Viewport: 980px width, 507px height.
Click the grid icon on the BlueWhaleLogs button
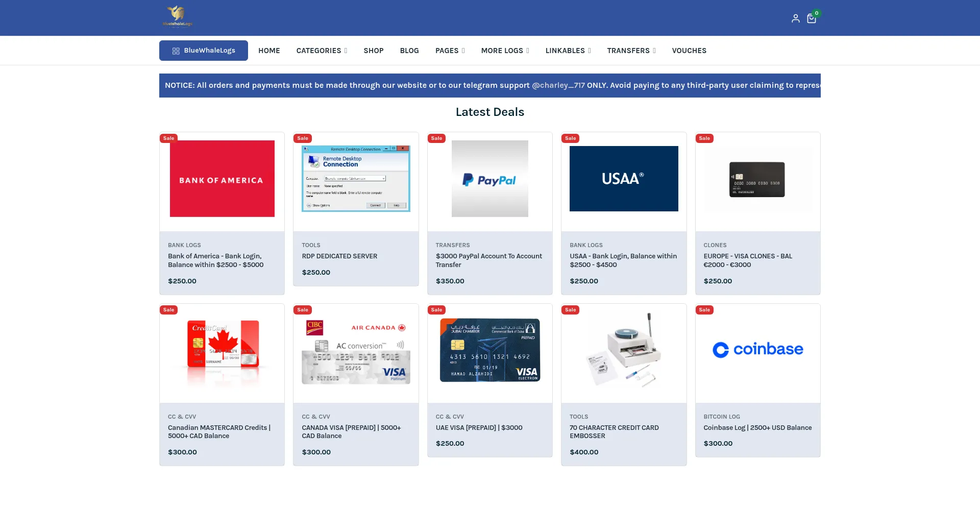[x=176, y=51]
